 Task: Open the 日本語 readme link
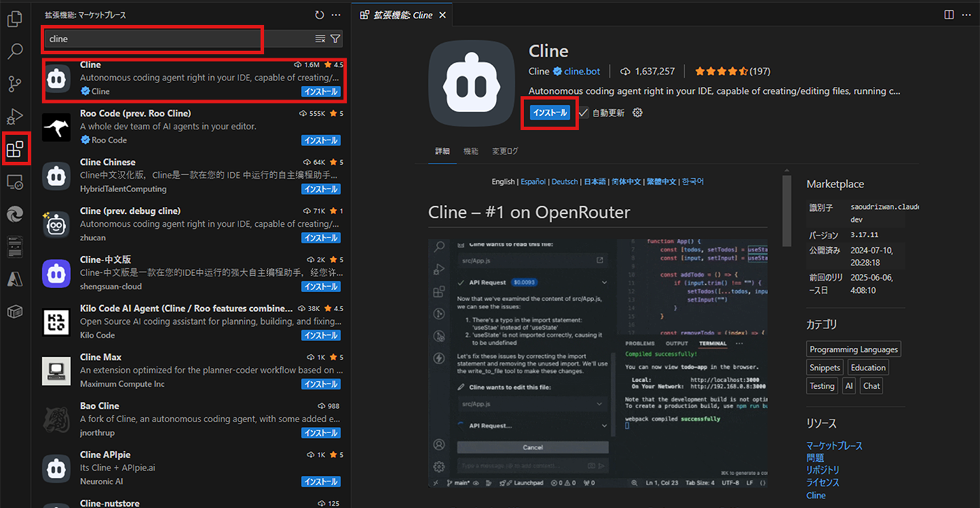[x=594, y=182]
